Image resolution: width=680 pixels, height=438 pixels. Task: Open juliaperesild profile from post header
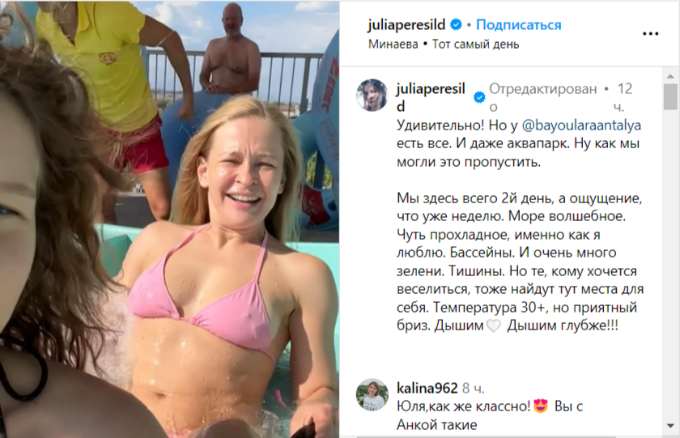(406, 25)
